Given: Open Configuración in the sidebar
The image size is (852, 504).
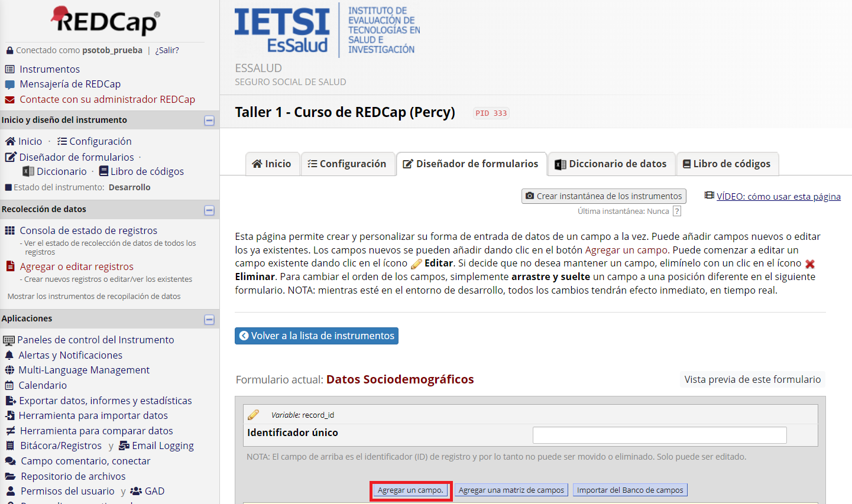Looking at the screenshot, I should coord(100,141).
